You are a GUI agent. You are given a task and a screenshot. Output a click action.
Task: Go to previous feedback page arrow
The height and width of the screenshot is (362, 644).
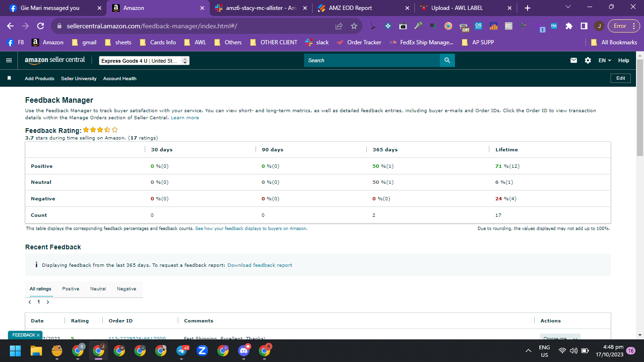[30, 302]
